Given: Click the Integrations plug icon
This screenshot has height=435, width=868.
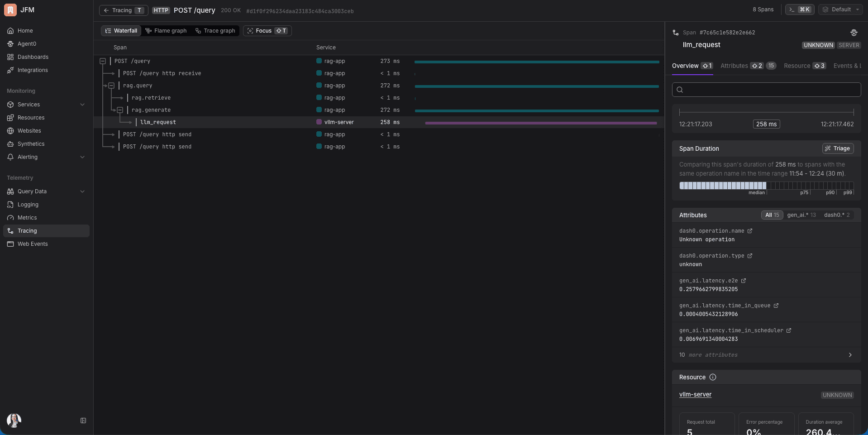Looking at the screenshot, I should (10, 70).
